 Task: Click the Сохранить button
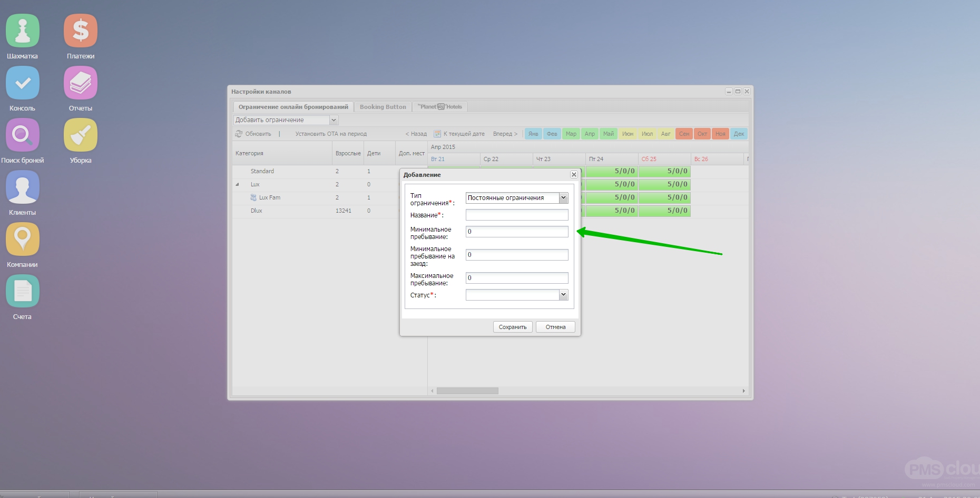[x=512, y=327]
